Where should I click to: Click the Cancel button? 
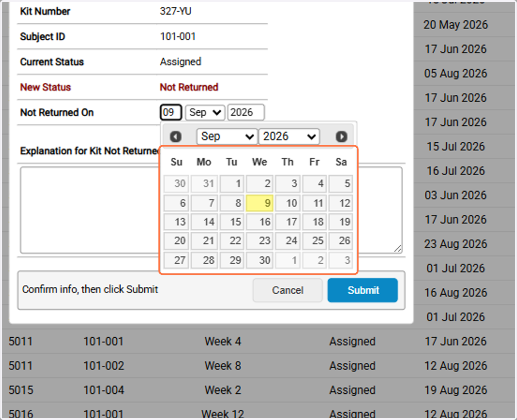(287, 290)
